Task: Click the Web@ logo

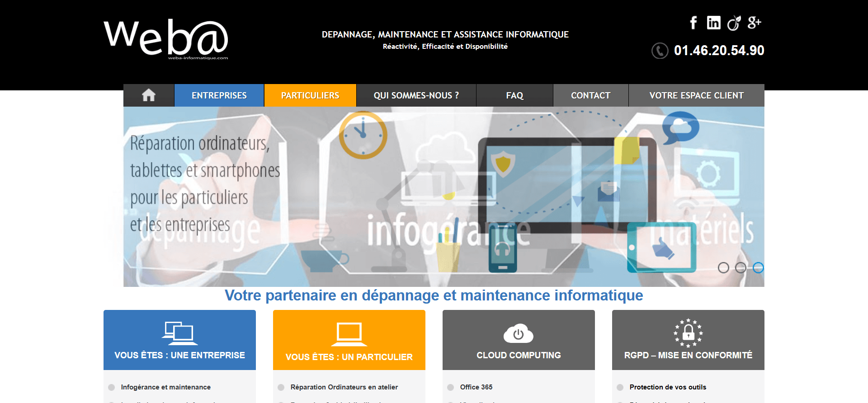Action: (x=166, y=39)
